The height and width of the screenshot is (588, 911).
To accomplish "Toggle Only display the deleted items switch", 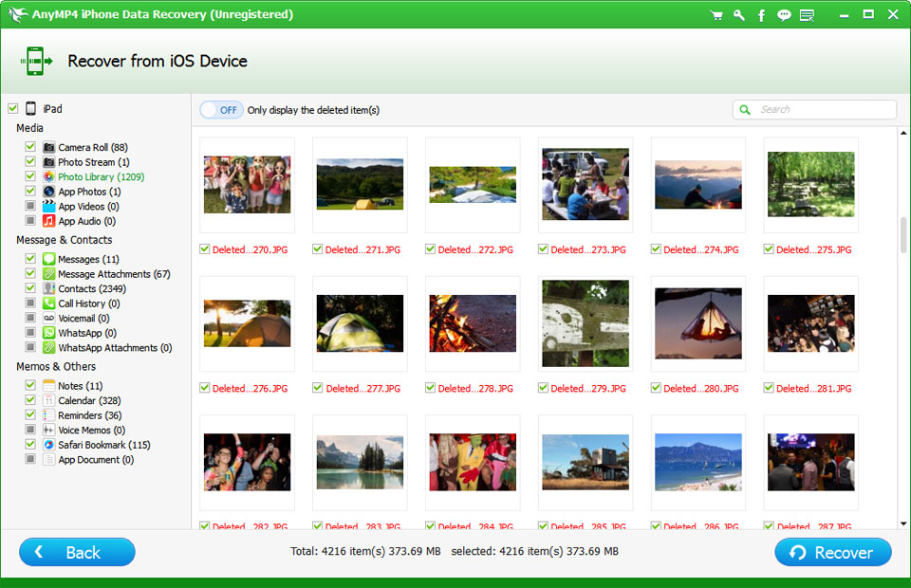I will (x=221, y=110).
